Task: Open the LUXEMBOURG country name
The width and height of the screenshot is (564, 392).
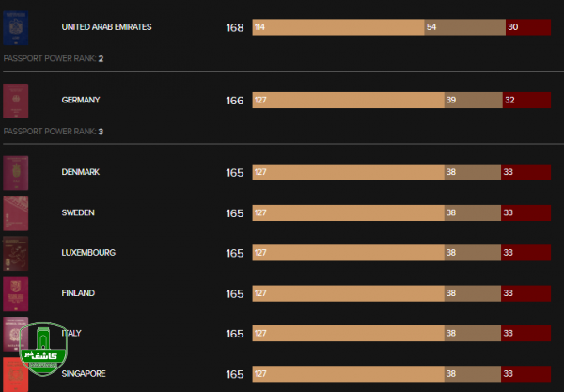Action: coord(88,253)
